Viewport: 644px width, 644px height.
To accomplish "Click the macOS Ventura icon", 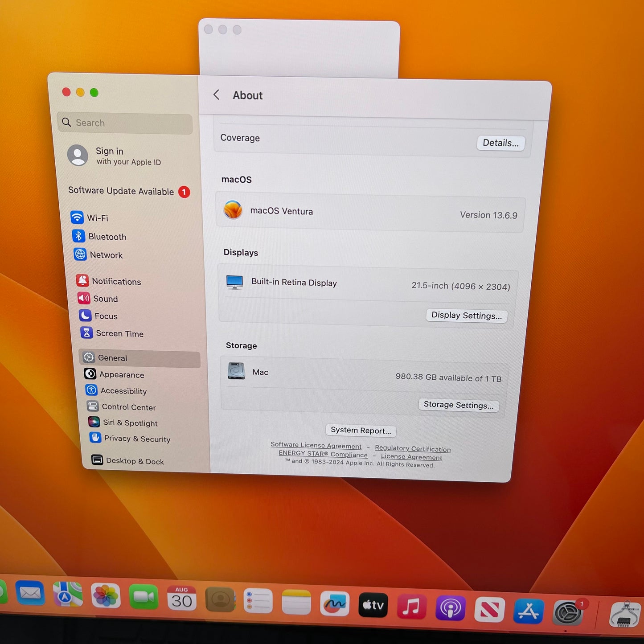I will [x=233, y=209].
